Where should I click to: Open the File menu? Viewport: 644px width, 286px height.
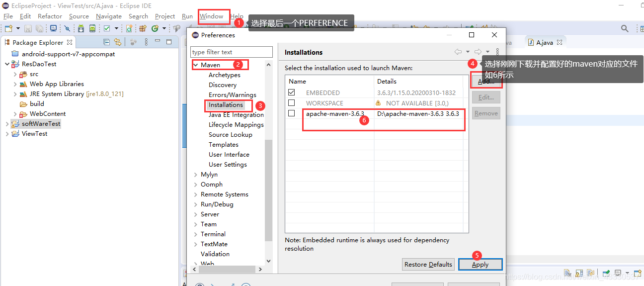pyautogui.click(x=8, y=16)
